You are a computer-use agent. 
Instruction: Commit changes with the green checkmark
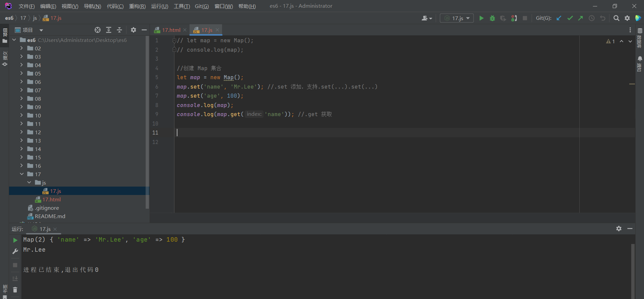(x=570, y=18)
